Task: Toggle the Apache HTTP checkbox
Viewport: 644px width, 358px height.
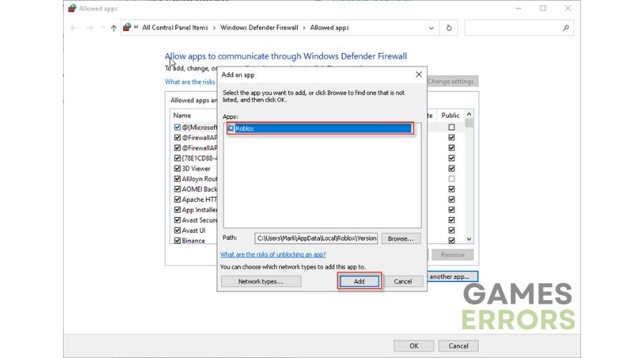Action: click(x=177, y=199)
